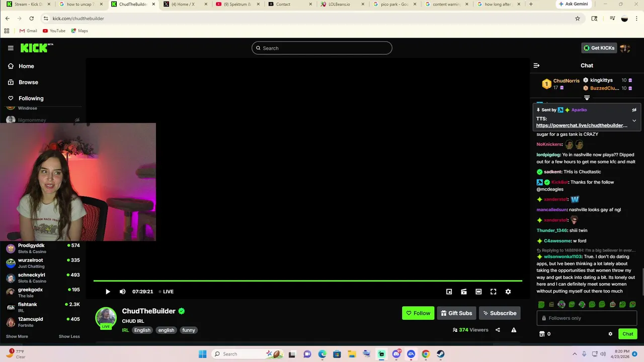Screen dimensions: 644x362
Task: Reload the page
Action: pos(31,19)
